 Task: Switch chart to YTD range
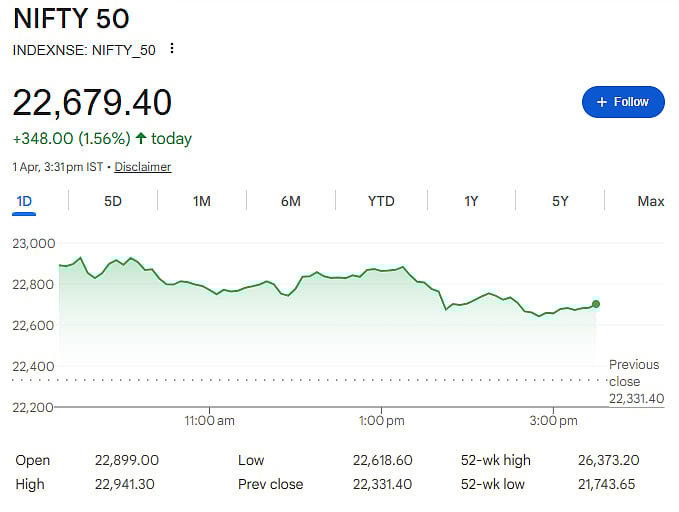(381, 201)
